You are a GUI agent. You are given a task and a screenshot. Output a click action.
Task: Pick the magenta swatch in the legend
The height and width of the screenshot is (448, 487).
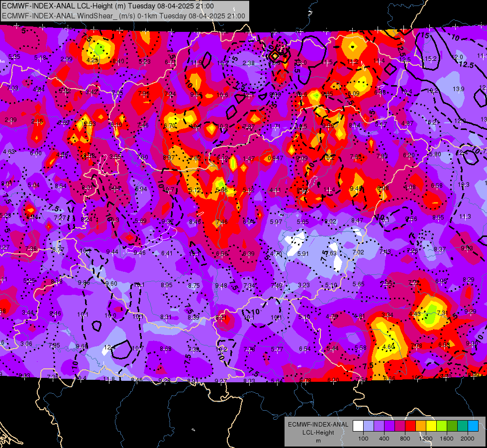(x=400, y=426)
